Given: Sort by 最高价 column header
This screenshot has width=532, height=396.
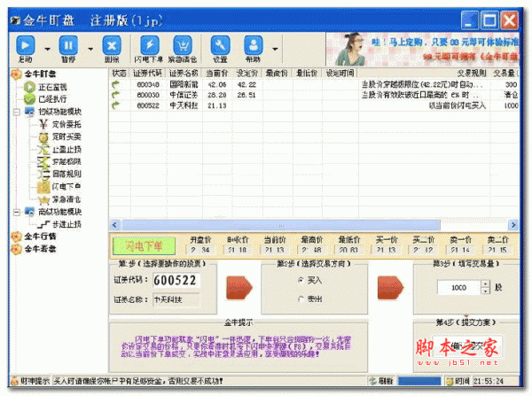Looking at the screenshot, I should [278, 74].
